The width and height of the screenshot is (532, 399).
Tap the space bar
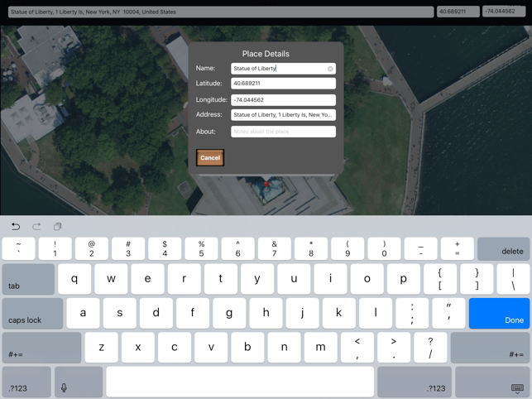[240, 382]
